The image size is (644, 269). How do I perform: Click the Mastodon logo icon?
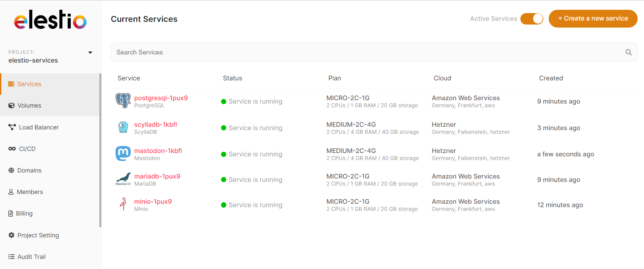tap(123, 154)
